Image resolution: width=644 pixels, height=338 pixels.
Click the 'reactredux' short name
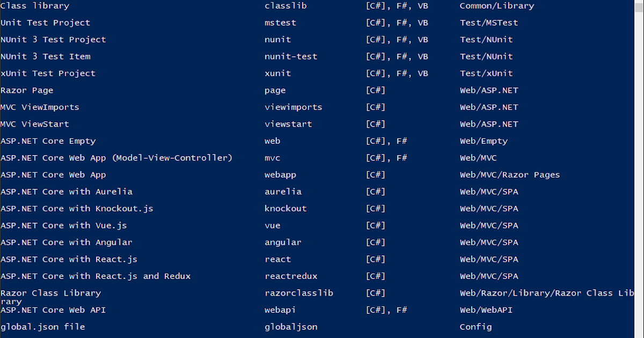point(291,276)
